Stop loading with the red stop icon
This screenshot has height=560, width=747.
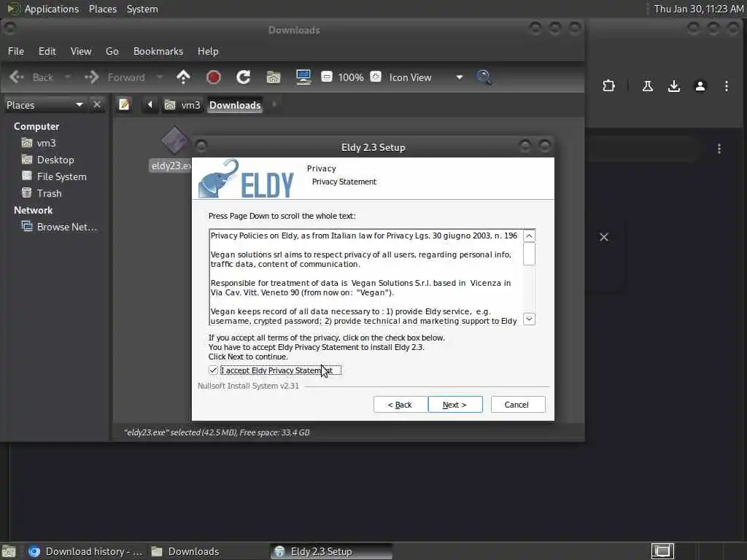(214, 77)
